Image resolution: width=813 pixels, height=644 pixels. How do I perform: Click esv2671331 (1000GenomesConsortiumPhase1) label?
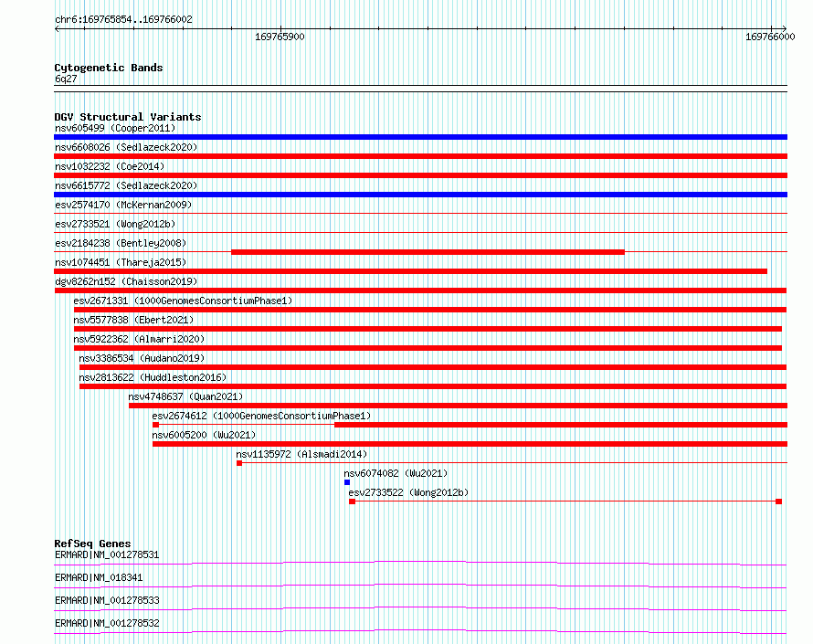pos(183,301)
